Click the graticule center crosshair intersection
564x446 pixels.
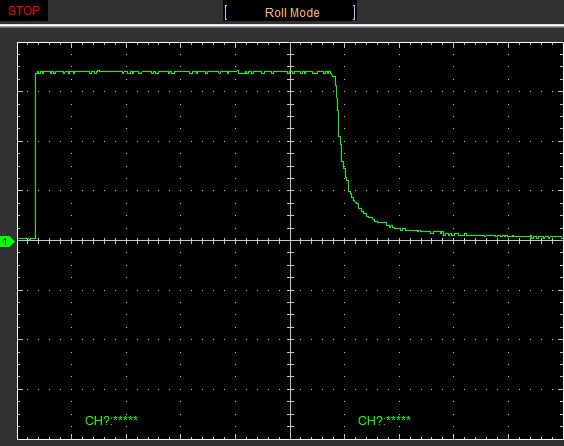pos(291,240)
